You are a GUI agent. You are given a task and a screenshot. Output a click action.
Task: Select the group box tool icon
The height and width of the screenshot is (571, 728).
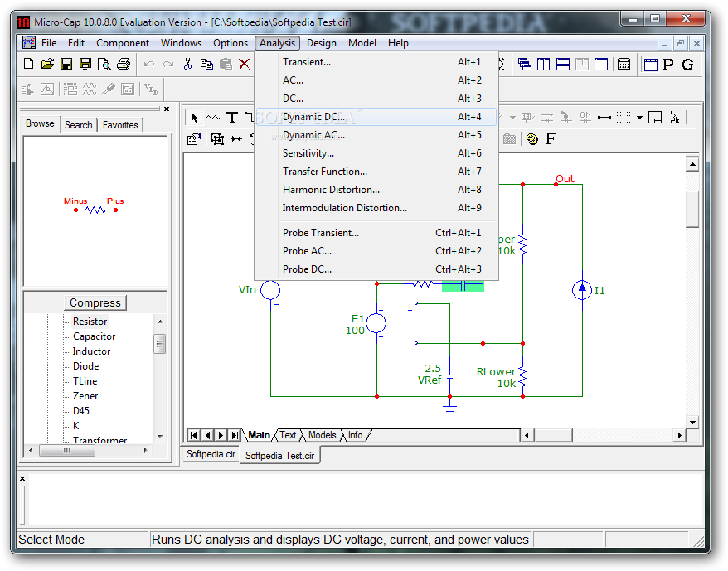216,138
